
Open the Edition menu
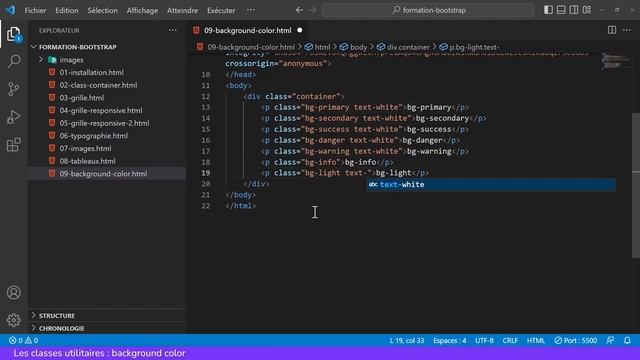pos(67,10)
